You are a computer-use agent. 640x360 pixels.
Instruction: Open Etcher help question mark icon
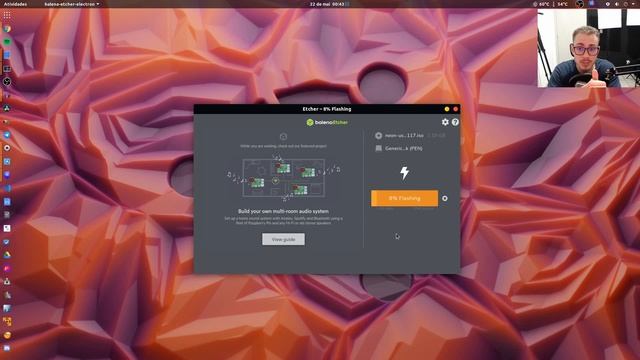pos(455,122)
